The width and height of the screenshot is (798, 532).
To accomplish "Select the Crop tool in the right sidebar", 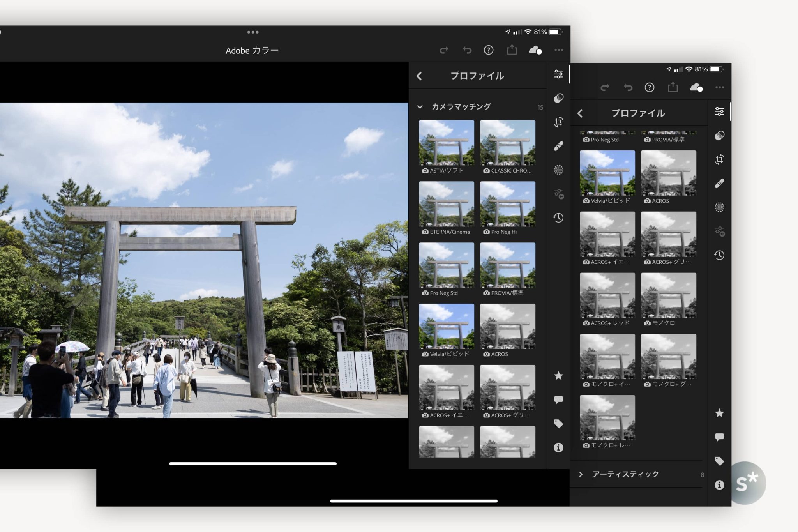I will [559, 122].
